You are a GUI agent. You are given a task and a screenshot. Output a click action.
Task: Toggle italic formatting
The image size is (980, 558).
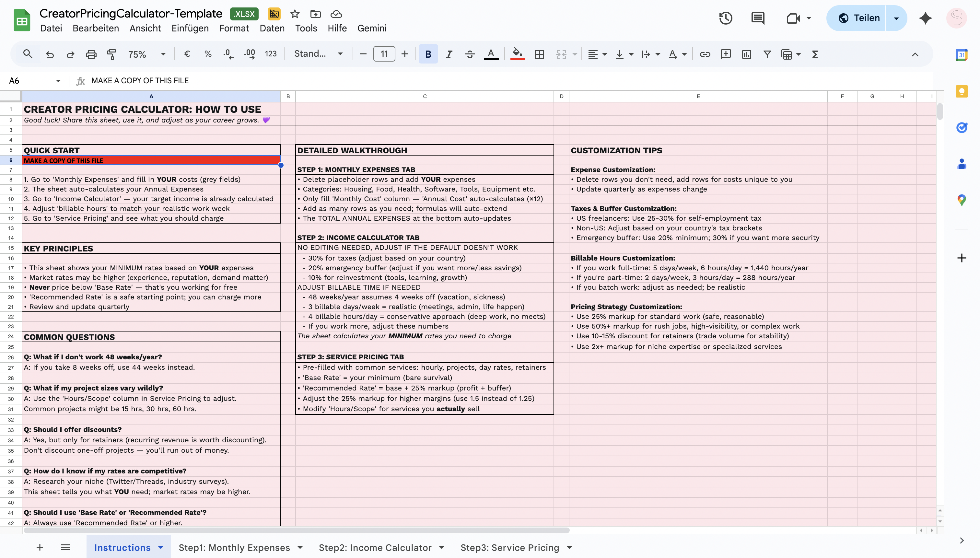pos(449,54)
